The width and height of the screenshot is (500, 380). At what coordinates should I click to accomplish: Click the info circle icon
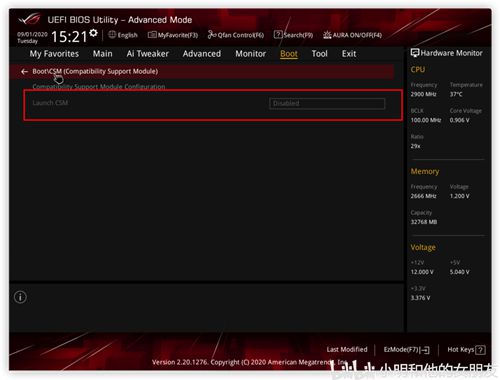pos(20,297)
